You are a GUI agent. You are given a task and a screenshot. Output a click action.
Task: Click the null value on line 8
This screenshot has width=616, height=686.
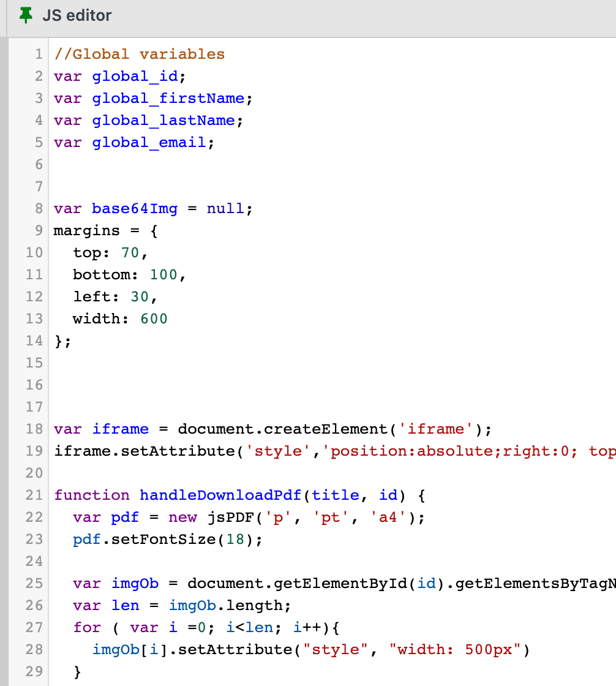tap(225, 209)
